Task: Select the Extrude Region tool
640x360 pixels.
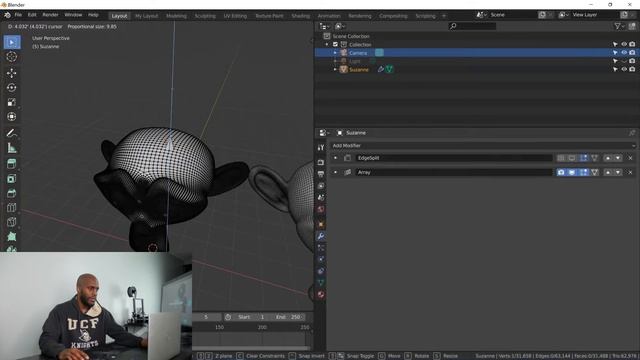Action: click(12, 164)
